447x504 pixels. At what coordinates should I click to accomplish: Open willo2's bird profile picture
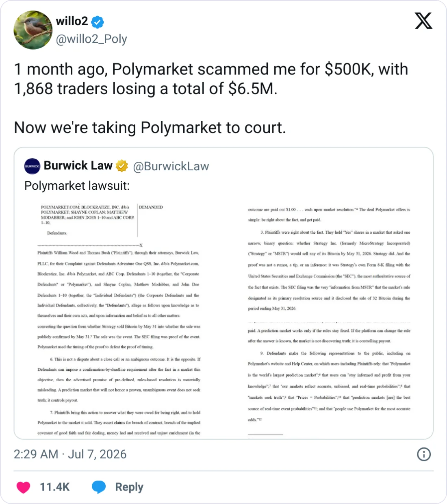[33, 30]
